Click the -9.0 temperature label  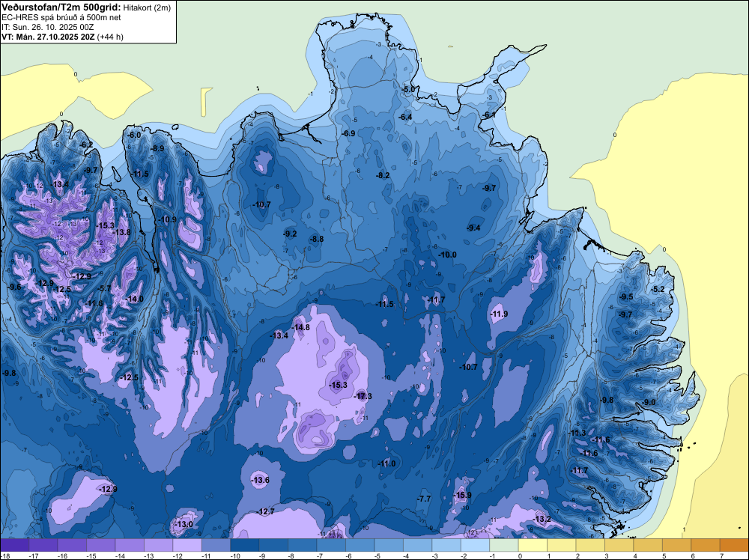649,403
